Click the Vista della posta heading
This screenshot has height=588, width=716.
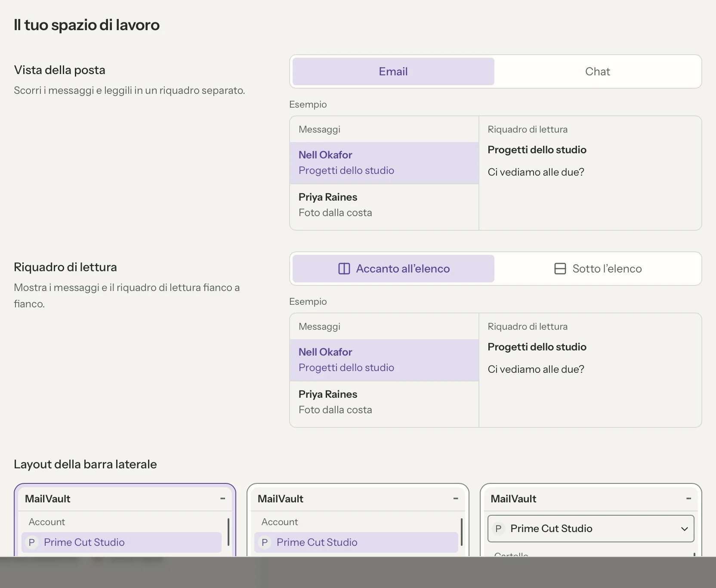point(60,70)
